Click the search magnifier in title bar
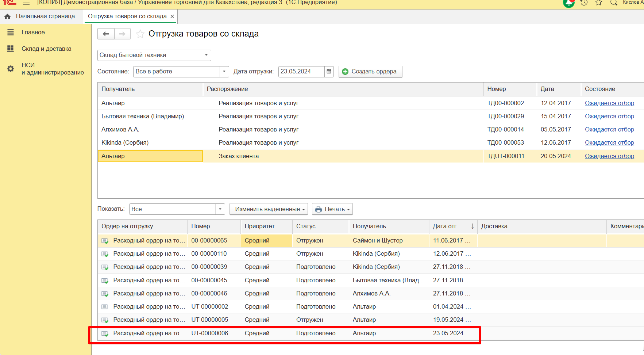644x355 pixels. click(614, 3)
